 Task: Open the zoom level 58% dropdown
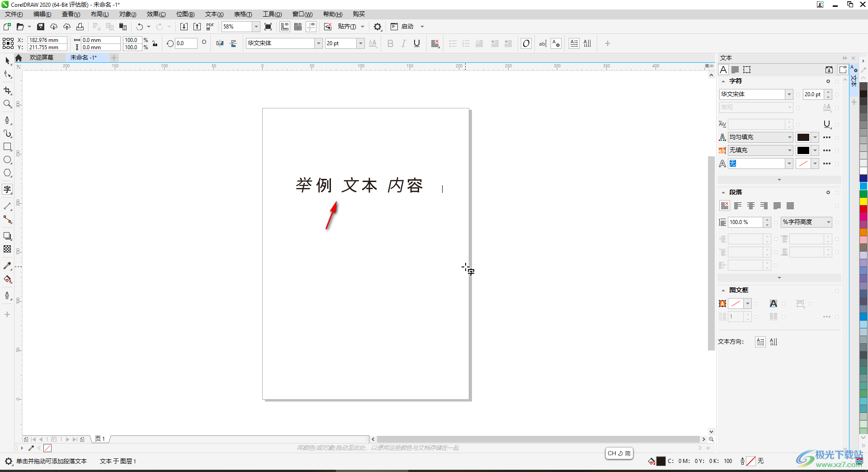[256, 27]
